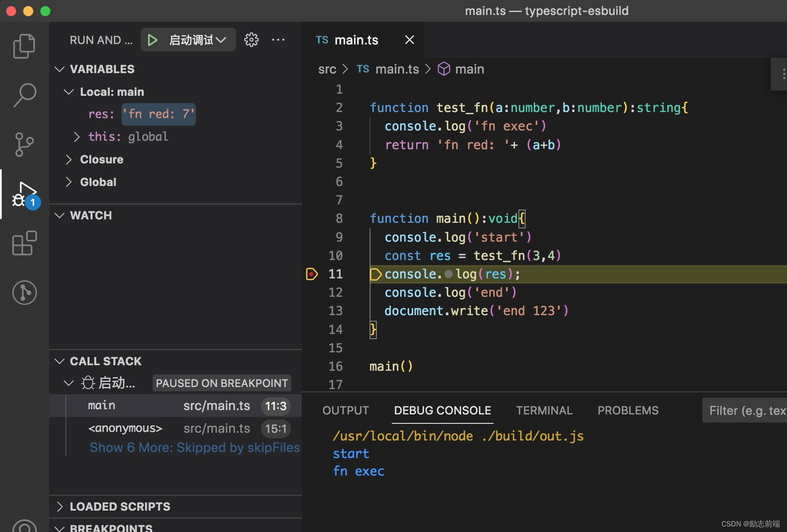
Task: Open the debug panel more actions ellipsis
Action: click(x=278, y=40)
